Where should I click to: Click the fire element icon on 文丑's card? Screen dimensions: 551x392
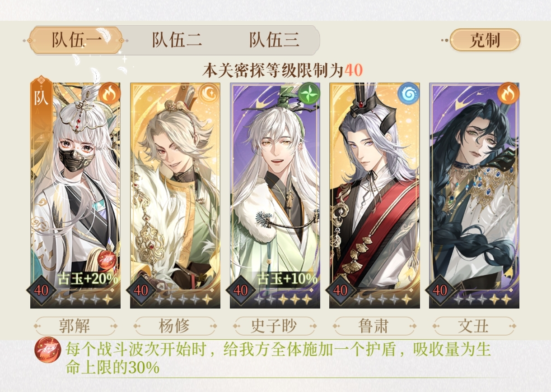click(x=509, y=93)
